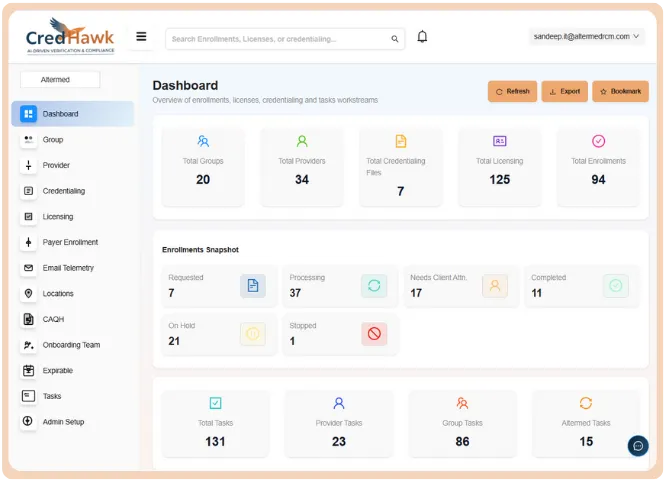Select CAQH from the sidebar
This screenshot has height=482, width=665.
tap(53, 319)
